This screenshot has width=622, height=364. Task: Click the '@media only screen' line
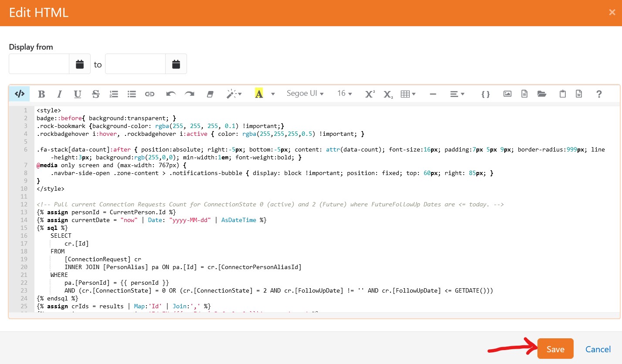[x=112, y=165]
